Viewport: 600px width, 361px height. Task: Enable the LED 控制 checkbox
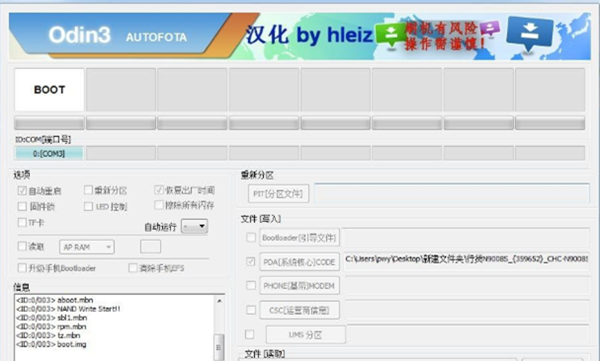88,206
